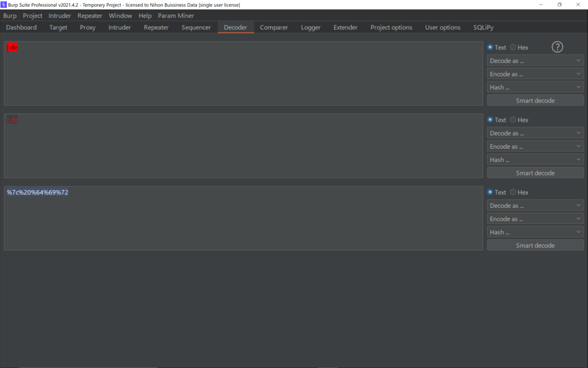This screenshot has width=588, height=368.
Task: Open 'Decode as' dropdown in third panel
Action: (535, 206)
